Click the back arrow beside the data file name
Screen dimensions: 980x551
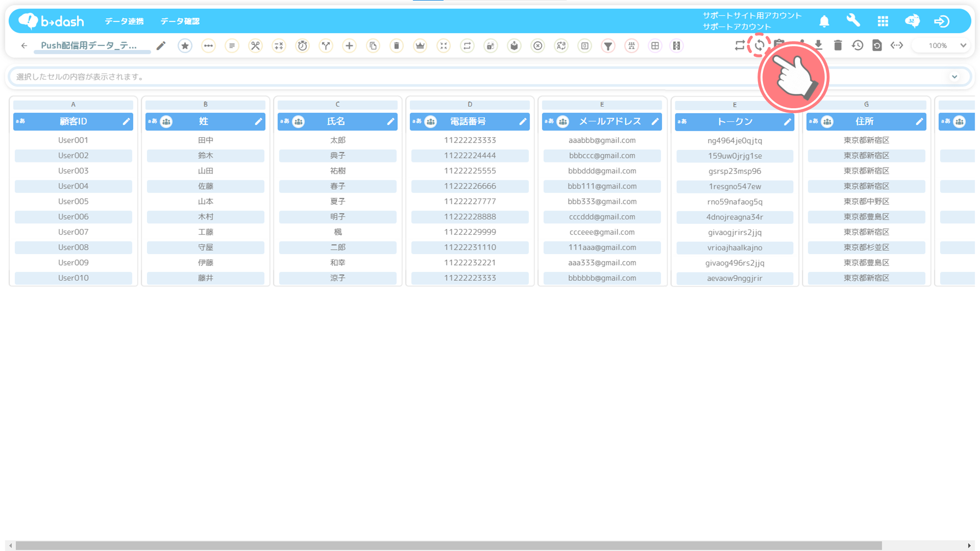coord(24,46)
